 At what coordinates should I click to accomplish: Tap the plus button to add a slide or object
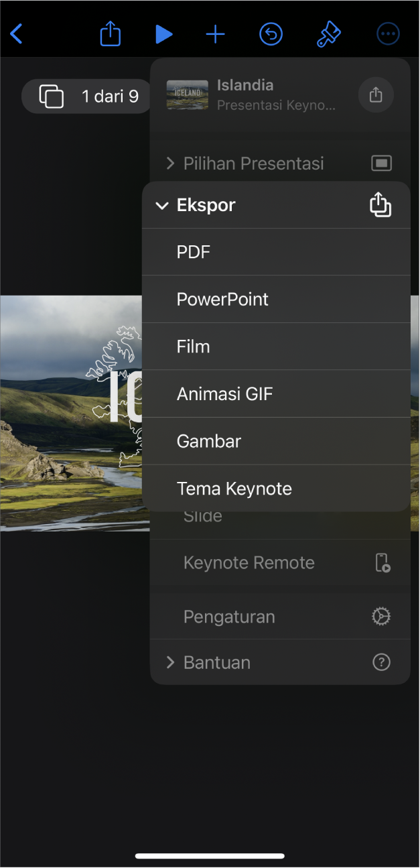(x=215, y=34)
